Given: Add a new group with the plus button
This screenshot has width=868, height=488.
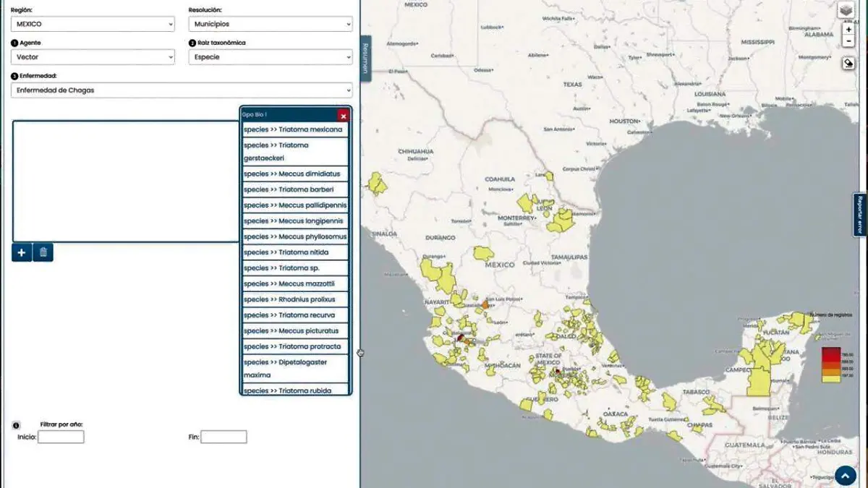Looking at the screenshot, I should point(22,252).
